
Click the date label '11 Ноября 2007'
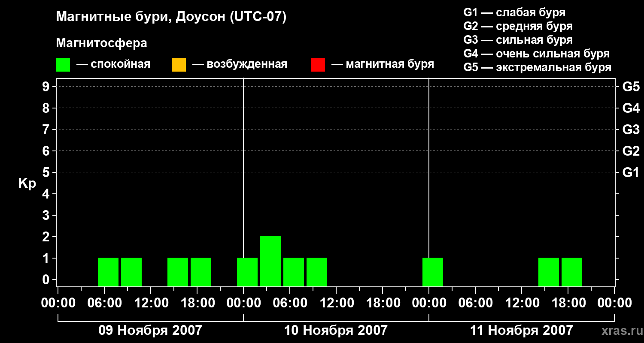tap(521, 330)
